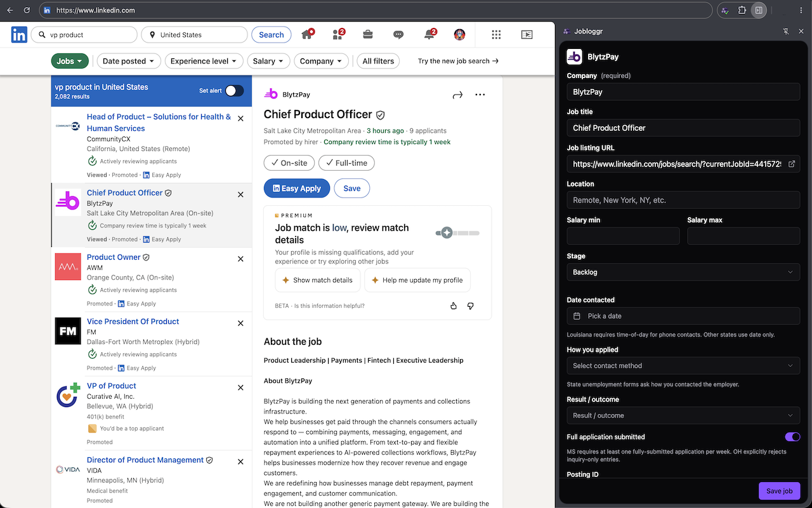The width and height of the screenshot is (812, 508).
Task: Open Head of Product job listing
Action: click(x=159, y=123)
